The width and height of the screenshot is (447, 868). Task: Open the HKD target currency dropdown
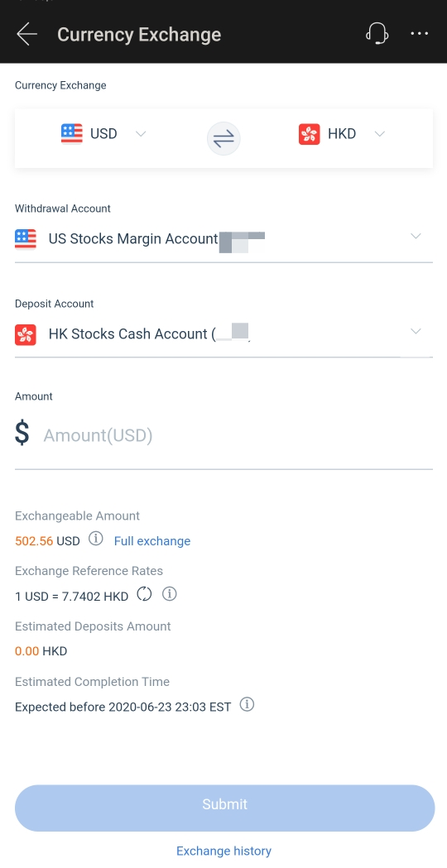pyautogui.click(x=379, y=134)
